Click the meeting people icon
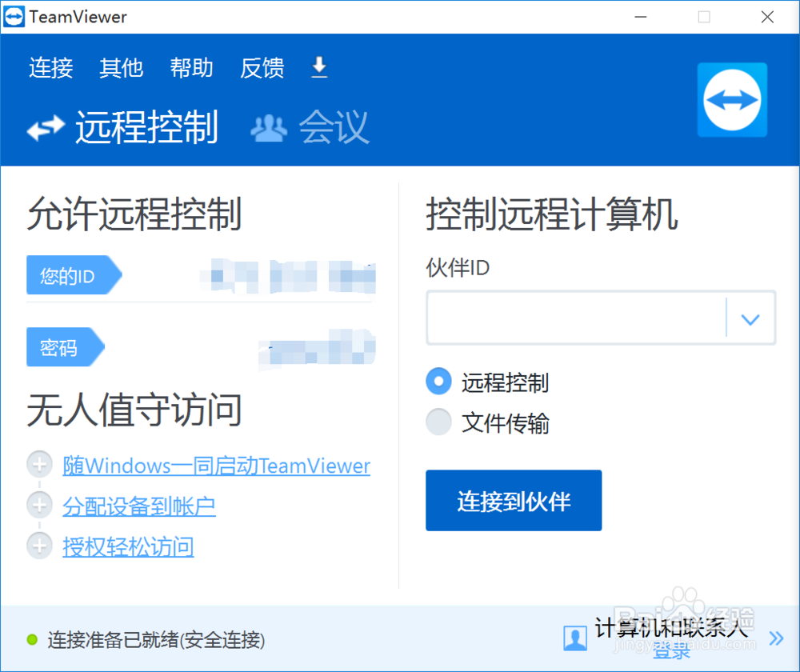The image size is (800, 672). pos(268,126)
